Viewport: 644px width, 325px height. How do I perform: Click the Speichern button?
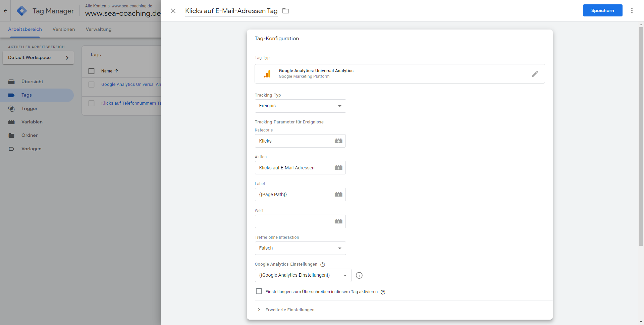tap(602, 10)
